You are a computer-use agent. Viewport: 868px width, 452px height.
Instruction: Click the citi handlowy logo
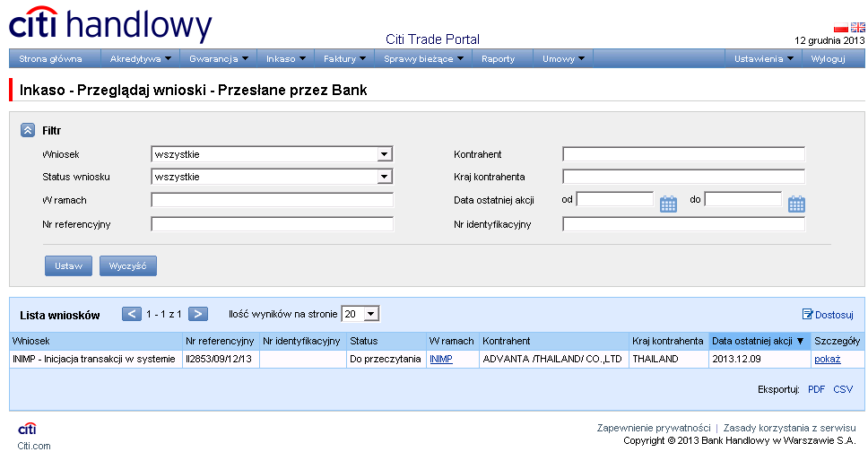coord(110,24)
